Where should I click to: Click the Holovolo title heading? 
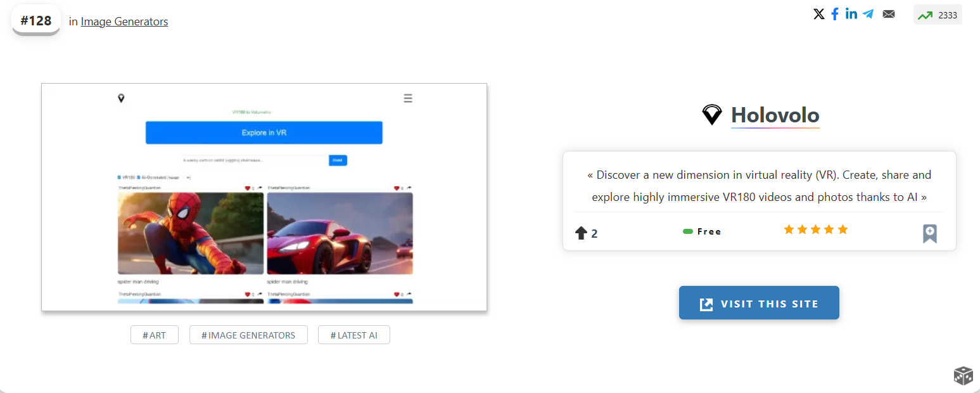pyautogui.click(x=775, y=115)
